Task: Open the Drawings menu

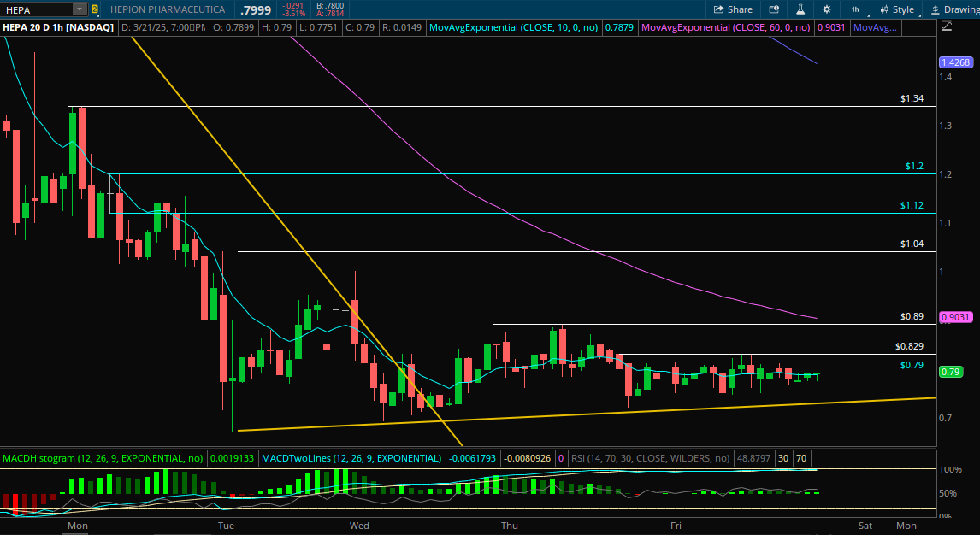Action: (954, 9)
